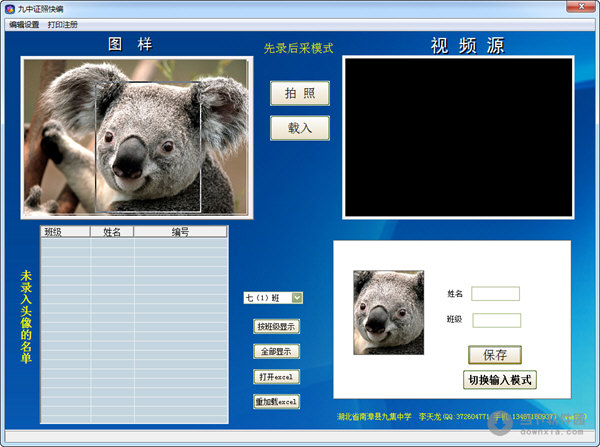Click the 先录后采模式 label
The height and width of the screenshot is (447, 600).
click(298, 48)
